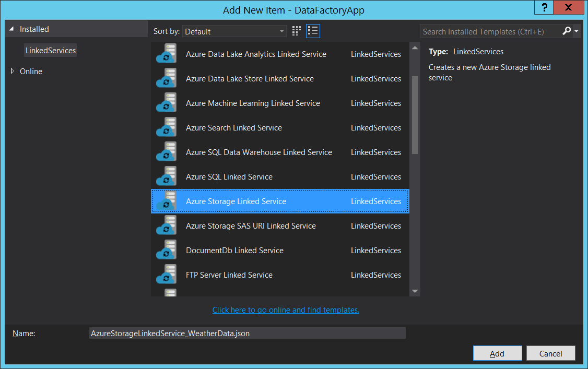Select LinkedServices category in tree
The width and height of the screenshot is (588, 369).
click(51, 50)
